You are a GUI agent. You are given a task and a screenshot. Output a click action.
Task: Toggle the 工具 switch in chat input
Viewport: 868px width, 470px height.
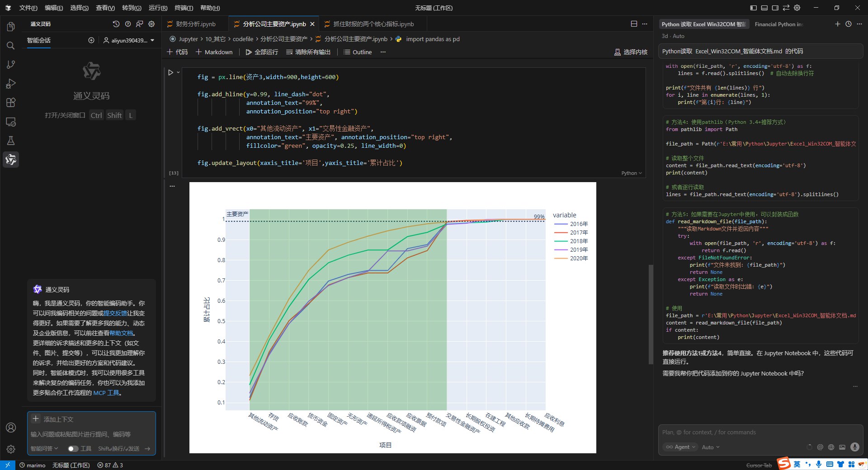click(73, 449)
